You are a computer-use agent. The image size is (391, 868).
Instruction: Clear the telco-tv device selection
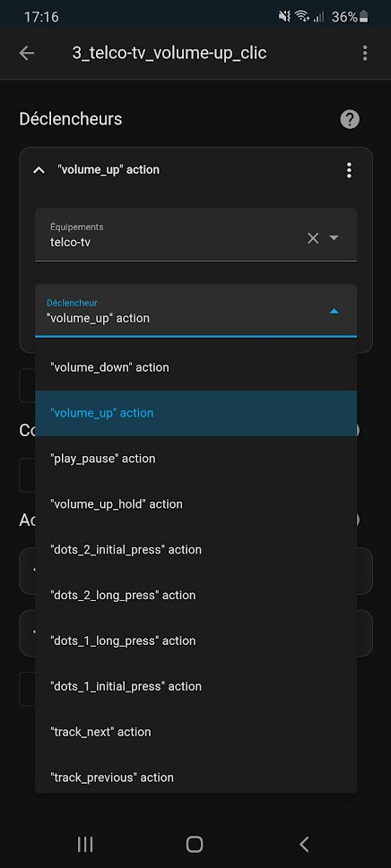313,238
